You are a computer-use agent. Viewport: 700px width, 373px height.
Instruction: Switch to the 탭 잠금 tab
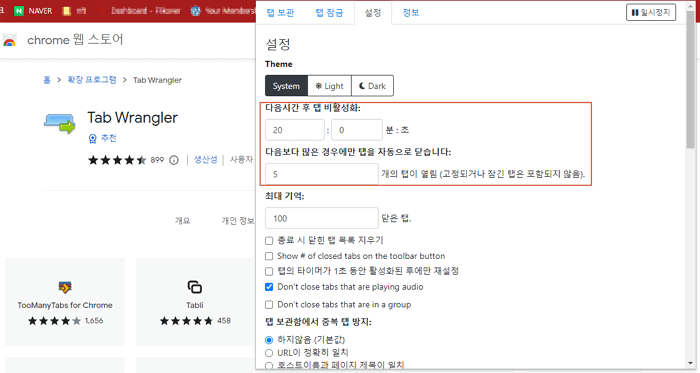point(329,12)
